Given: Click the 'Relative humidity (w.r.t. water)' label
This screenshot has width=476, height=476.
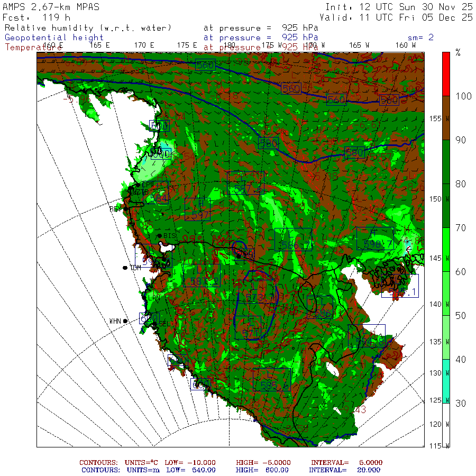Looking at the screenshot, I should tap(88, 28).
